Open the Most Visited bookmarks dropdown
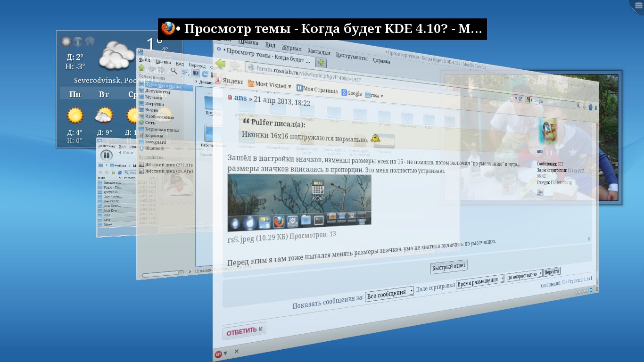644x362 pixels. (x=270, y=85)
